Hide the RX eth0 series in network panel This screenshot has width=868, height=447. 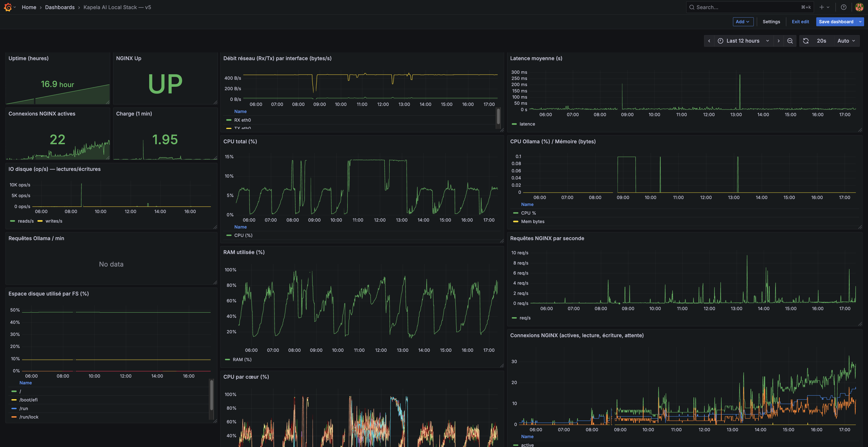(243, 120)
